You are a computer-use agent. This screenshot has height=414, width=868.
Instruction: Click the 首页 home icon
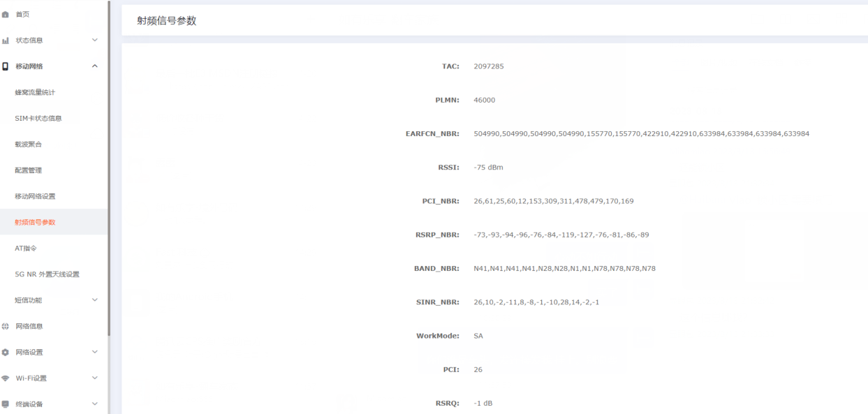[x=6, y=15]
